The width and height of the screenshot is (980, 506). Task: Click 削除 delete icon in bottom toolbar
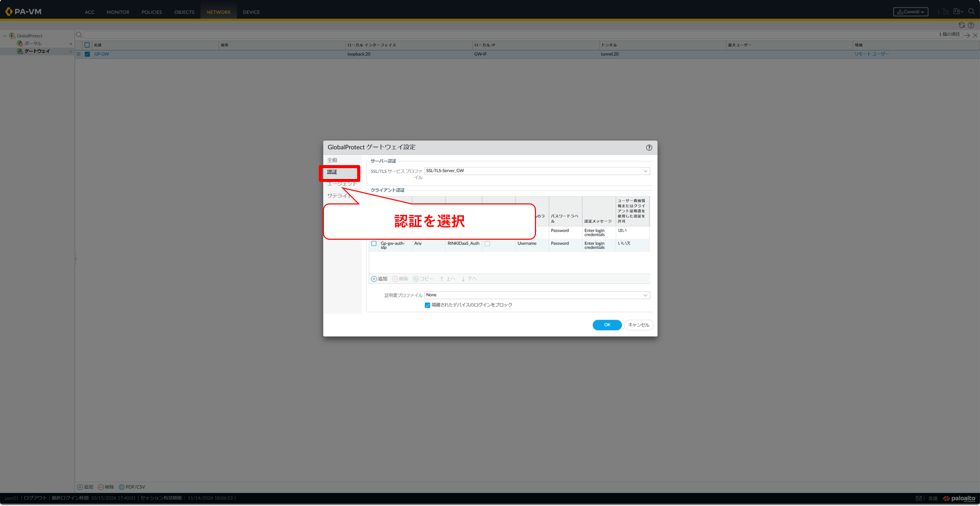101,487
